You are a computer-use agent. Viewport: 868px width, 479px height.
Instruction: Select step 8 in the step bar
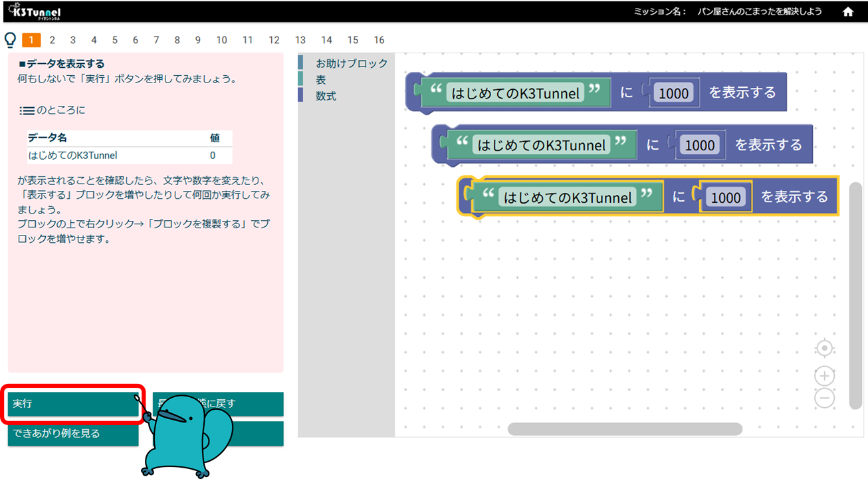(x=177, y=40)
